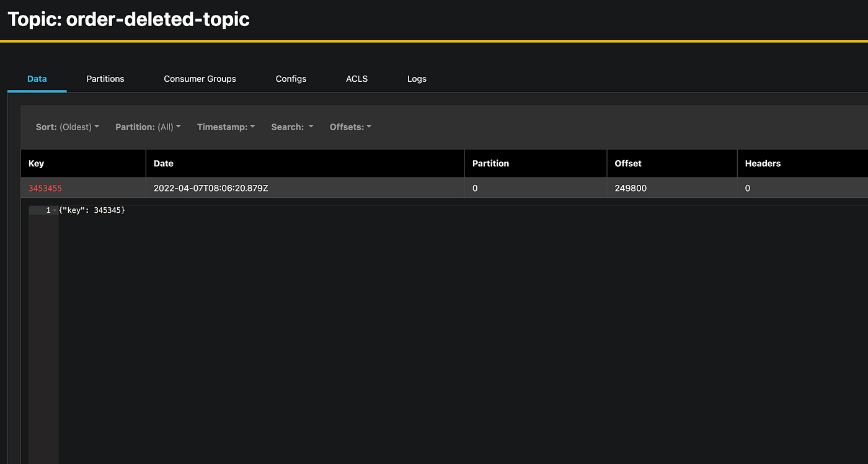Click the Key column header

pos(36,163)
